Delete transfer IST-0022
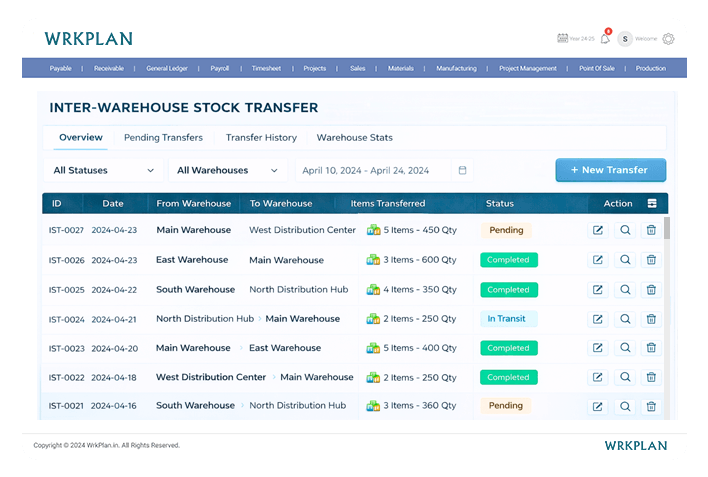Screen dimensions: 708x477 point(651,377)
